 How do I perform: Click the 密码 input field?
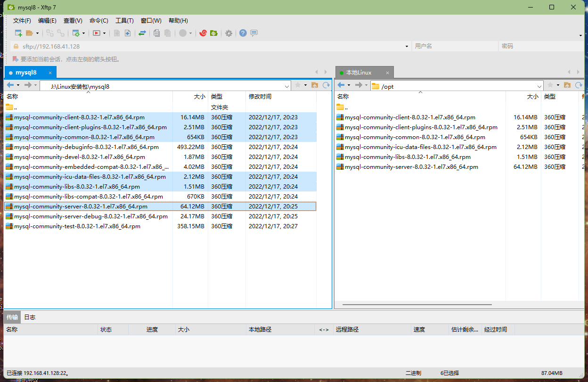click(x=541, y=46)
